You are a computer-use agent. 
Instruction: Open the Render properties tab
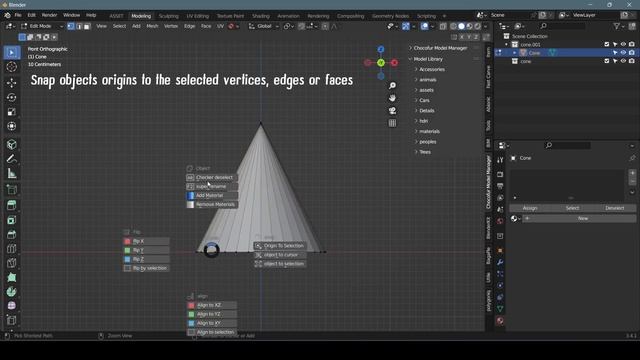[x=500, y=174]
